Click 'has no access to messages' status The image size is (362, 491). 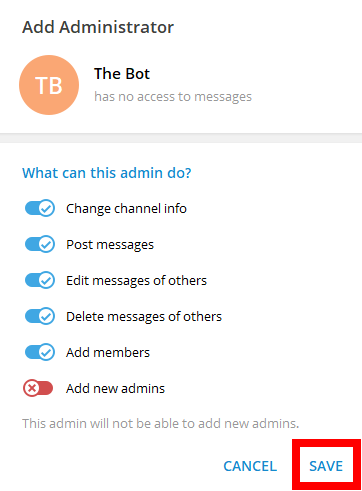tap(173, 97)
